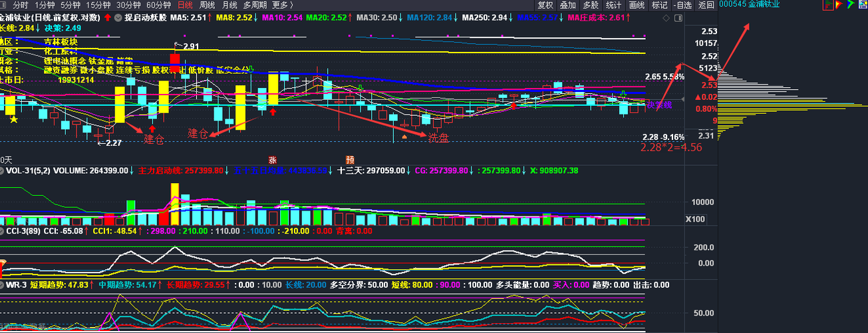This screenshot has width=868, height=333.
Task: Click the 返回 back button
Action: point(706,5)
